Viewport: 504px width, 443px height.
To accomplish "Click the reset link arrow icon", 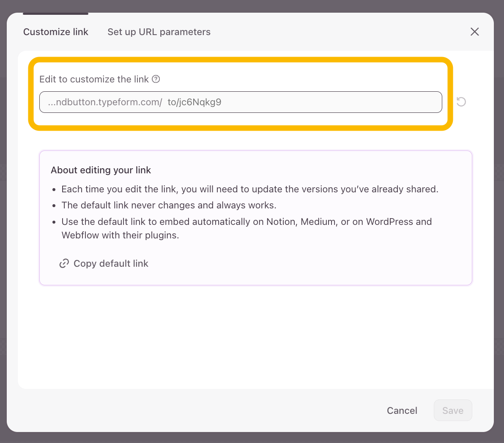I will coord(461,102).
